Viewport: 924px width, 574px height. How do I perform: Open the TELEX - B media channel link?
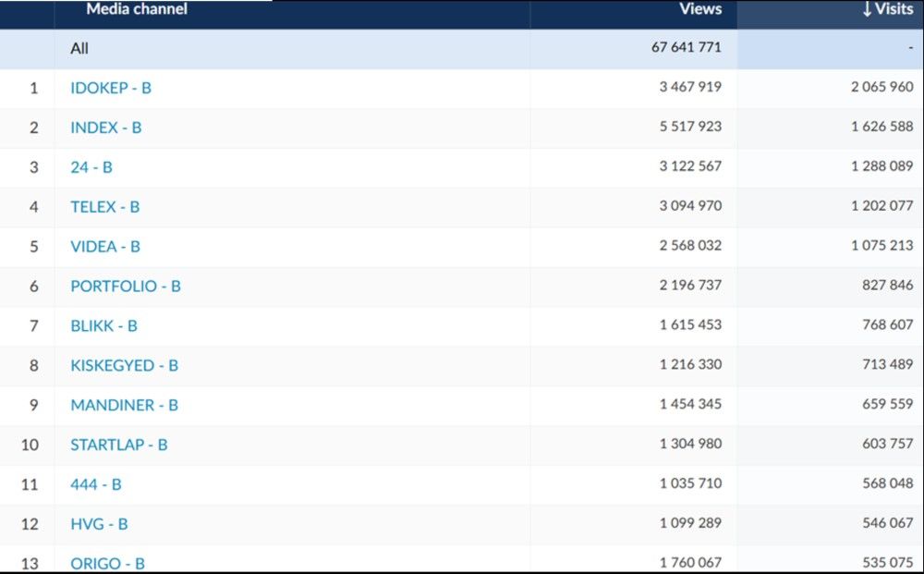[105, 207]
